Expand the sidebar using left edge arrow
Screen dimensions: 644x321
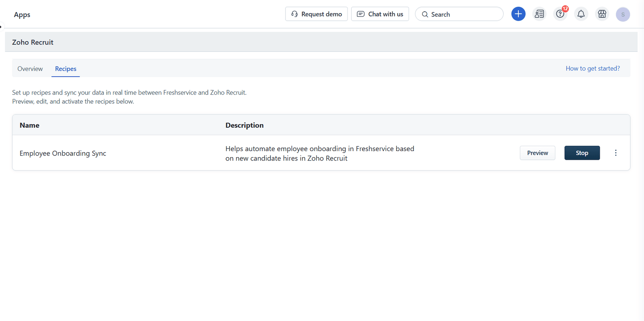click(x=1, y=27)
